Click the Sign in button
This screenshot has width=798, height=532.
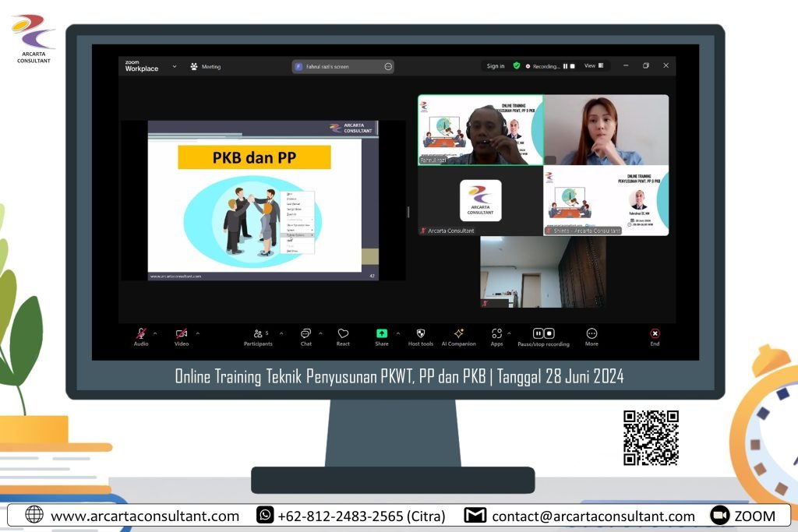(496, 66)
